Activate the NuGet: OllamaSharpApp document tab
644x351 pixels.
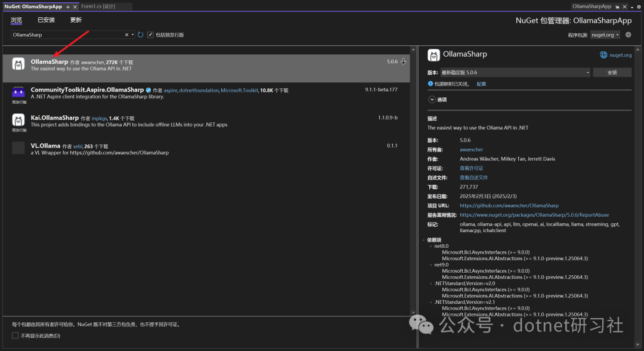pos(33,7)
